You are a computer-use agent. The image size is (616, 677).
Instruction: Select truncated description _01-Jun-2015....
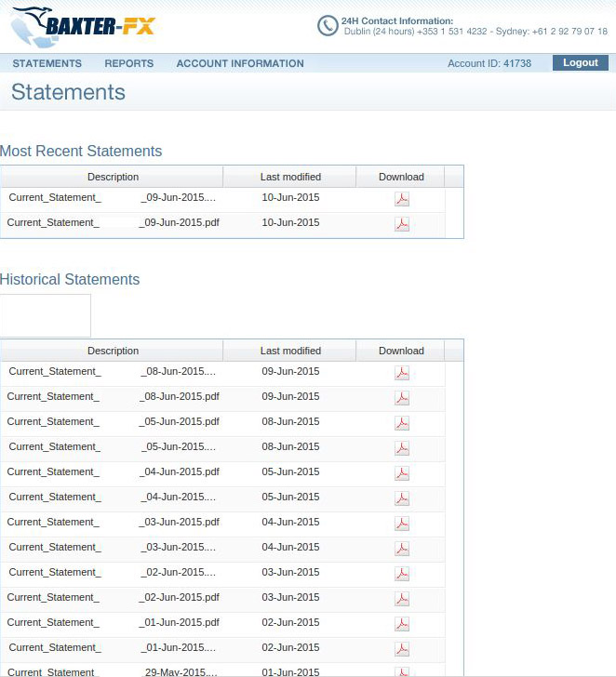tap(113, 647)
